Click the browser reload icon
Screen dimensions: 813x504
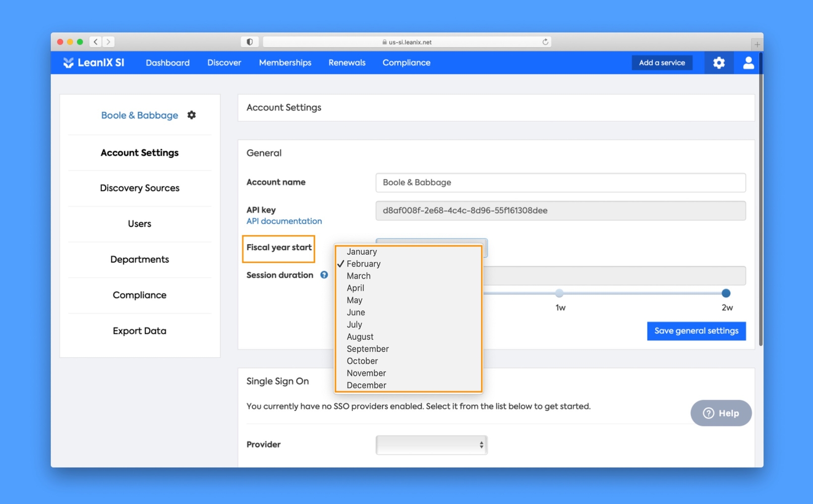(545, 42)
